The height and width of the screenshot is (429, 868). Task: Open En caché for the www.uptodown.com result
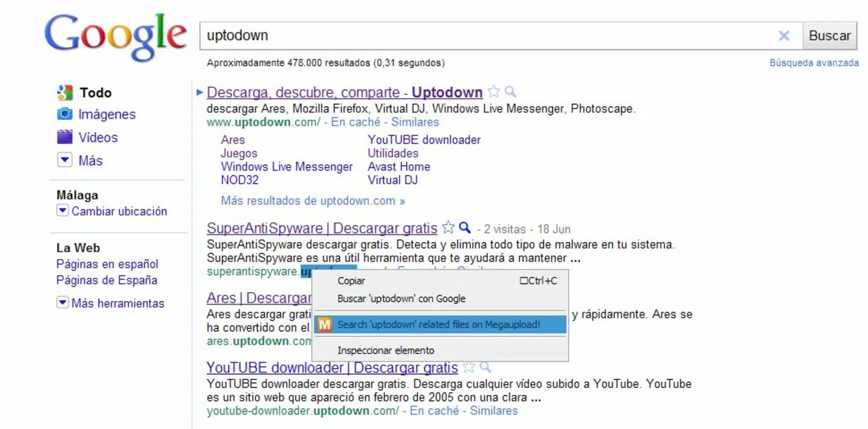tap(355, 122)
